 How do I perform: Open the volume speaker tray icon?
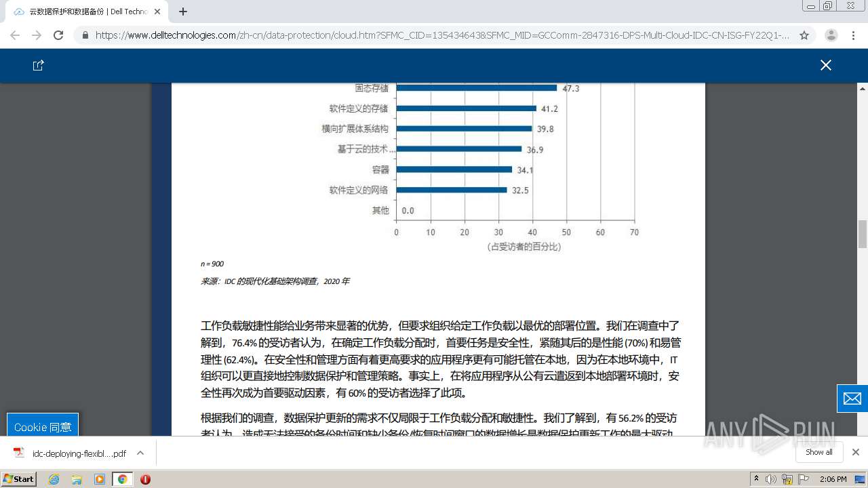click(771, 479)
